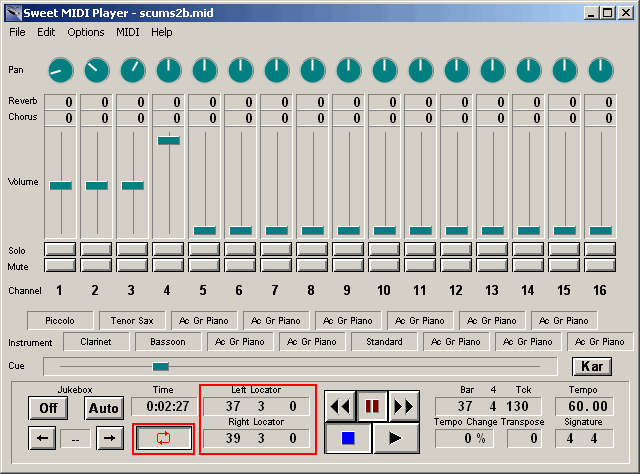Mute channel 2
The height and width of the screenshot is (474, 640).
pos(96,265)
